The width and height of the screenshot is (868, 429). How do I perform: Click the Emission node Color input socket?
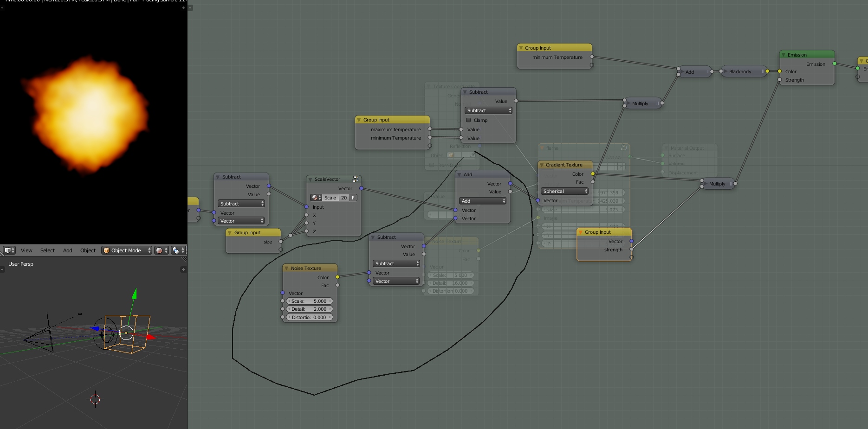coord(780,71)
